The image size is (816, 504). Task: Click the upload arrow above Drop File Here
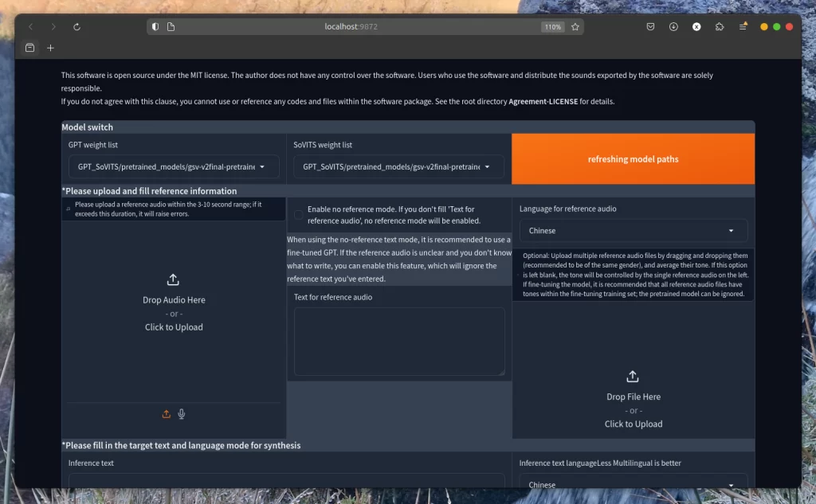pyautogui.click(x=633, y=377)
